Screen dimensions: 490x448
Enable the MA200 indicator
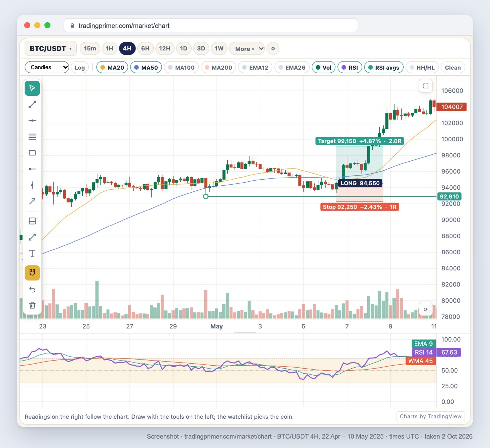[218, 68]
